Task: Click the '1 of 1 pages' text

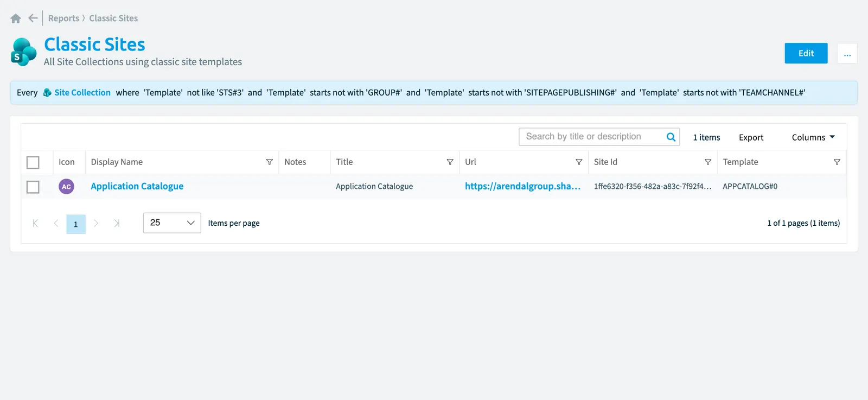Action: (x=803, y=223)
